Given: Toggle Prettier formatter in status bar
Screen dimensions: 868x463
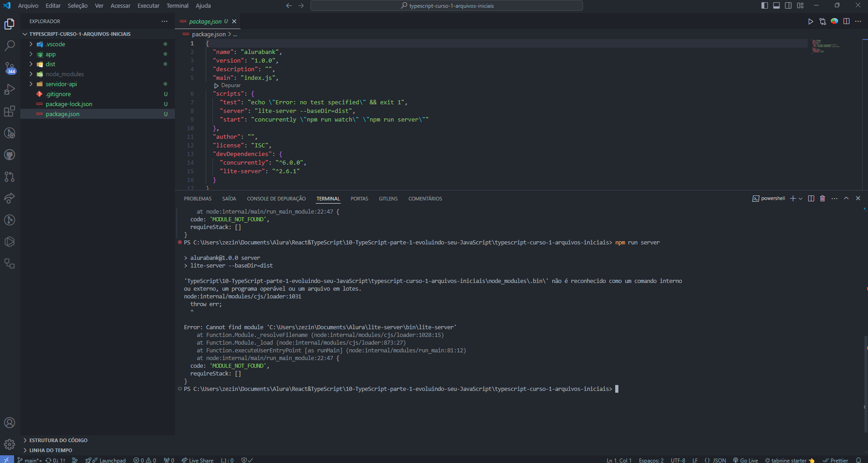Looking at the screenshot, I should [x=836, y=460].
